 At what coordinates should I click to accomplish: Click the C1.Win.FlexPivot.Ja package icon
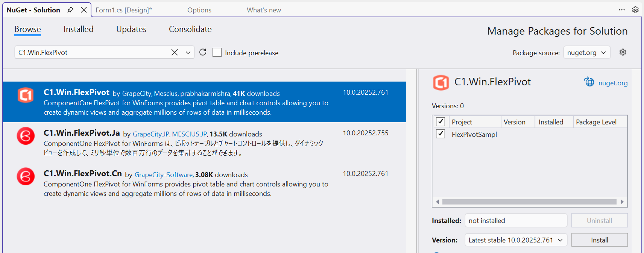point(26,136)
